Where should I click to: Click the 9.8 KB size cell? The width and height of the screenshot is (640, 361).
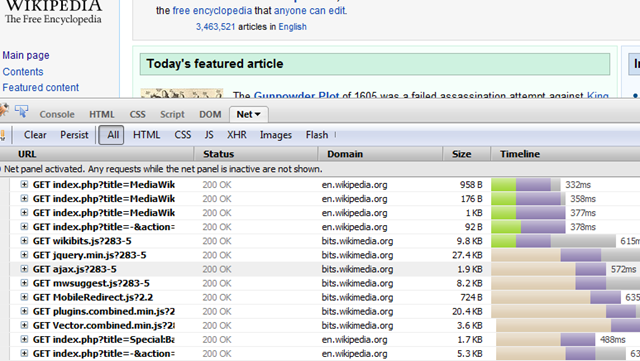tap(469, 241)
